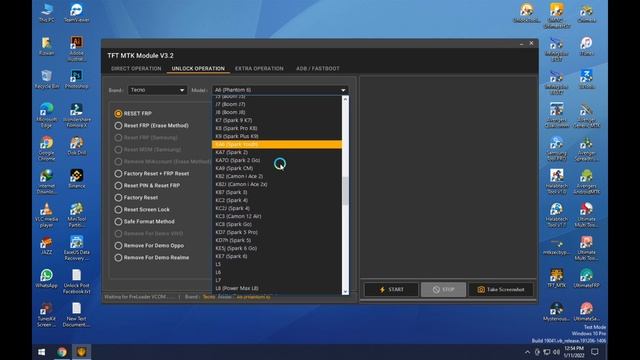
Task: Click model list scroll-up arrow
Action: point(345,99)
